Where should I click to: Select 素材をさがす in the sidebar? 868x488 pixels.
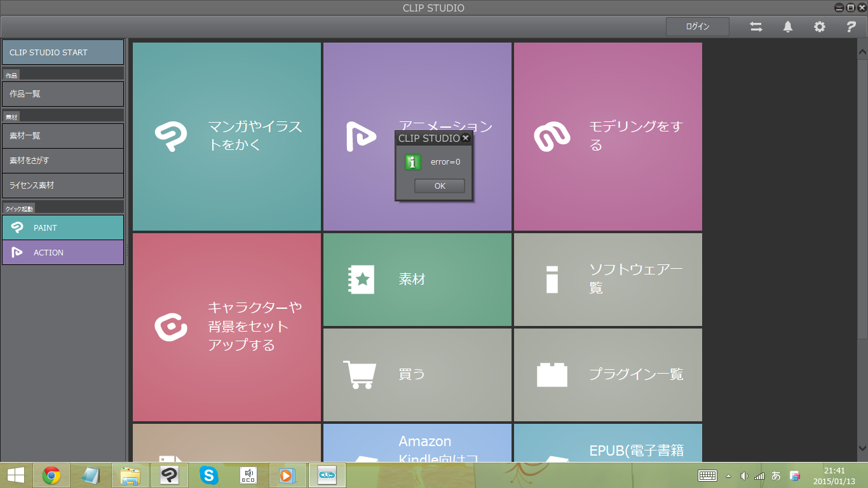tap(63, 161)
